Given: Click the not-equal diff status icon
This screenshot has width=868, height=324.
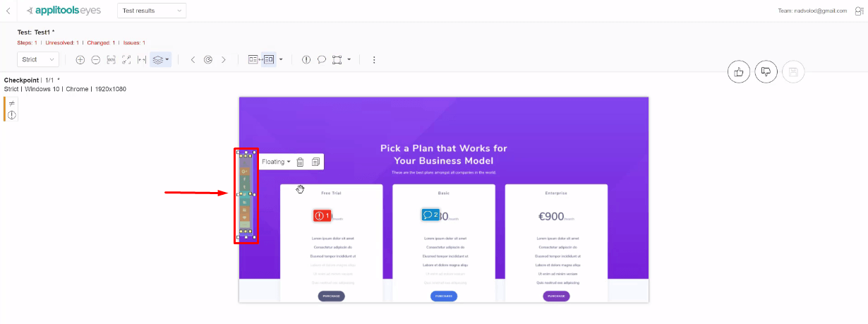Looking at the screenshot, I should click(x=12, y=104).
